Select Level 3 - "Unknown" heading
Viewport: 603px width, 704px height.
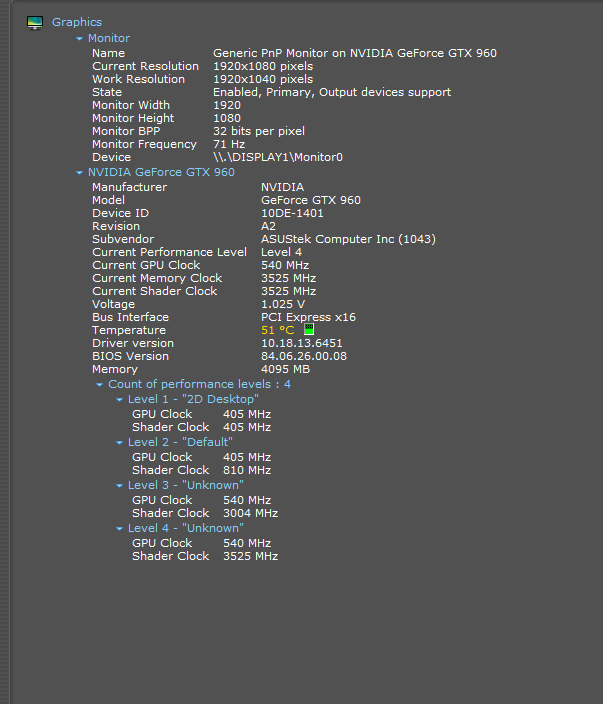click(186, 485)
